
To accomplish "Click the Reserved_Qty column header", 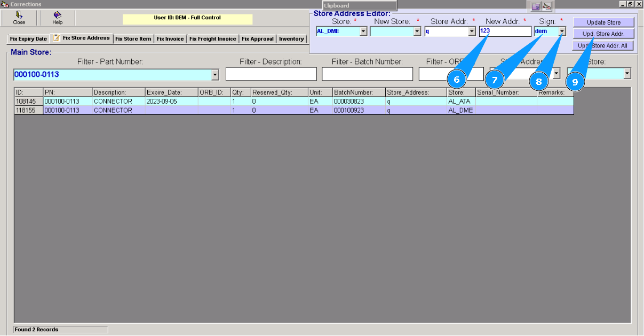I will [279, 92].
